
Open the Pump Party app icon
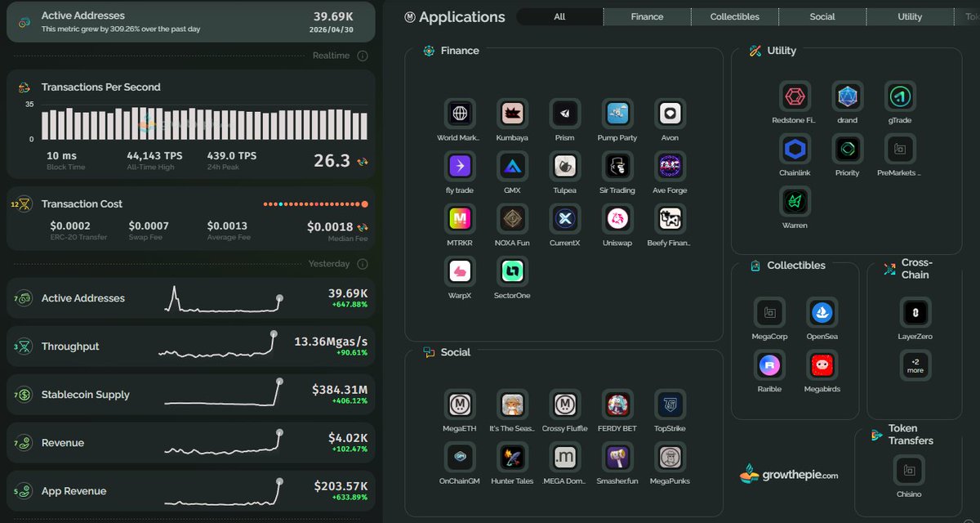(617, 114)
